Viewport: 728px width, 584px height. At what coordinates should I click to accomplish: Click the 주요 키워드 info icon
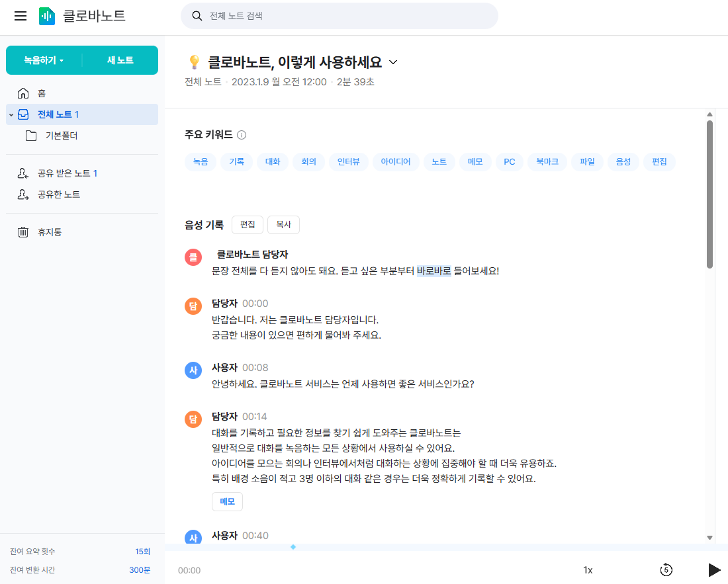(242, 135)
